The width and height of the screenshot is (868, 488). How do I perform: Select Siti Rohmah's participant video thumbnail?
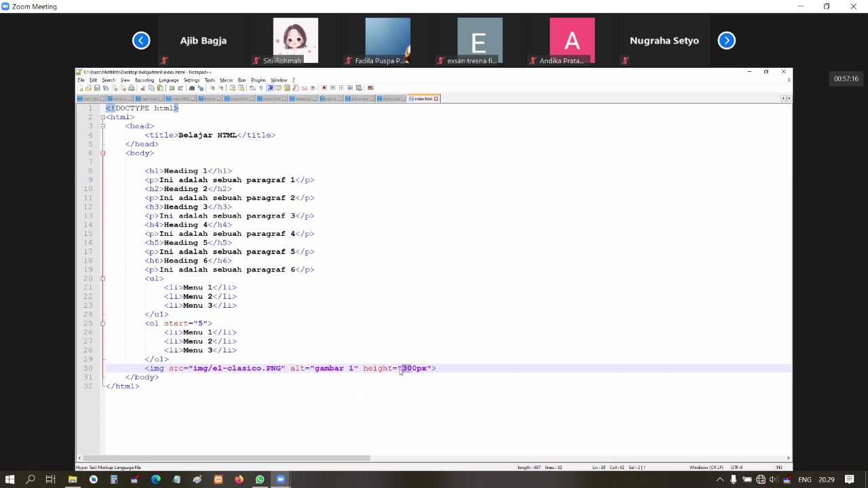[x=296, y=41]
